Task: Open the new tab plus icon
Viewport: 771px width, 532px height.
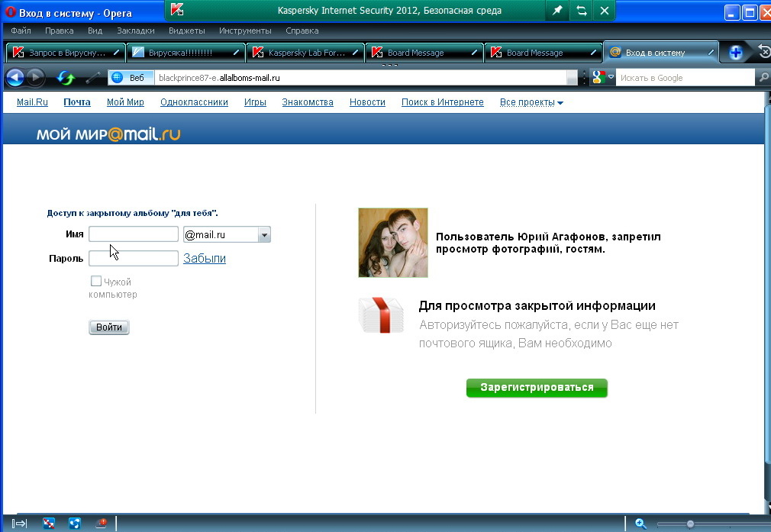Action: pyautogui.click(x=736, y=53)
